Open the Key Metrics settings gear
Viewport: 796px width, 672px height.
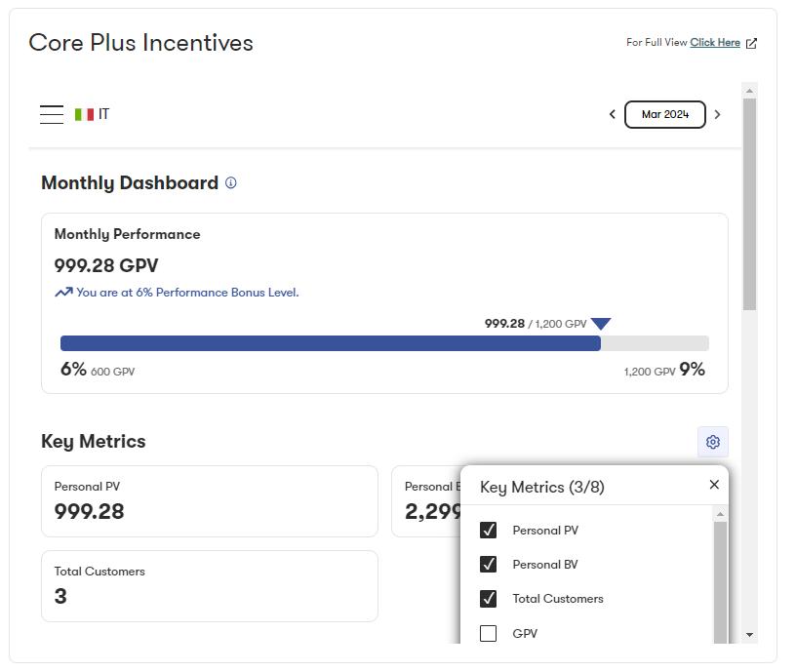click(x=712, y=442)
